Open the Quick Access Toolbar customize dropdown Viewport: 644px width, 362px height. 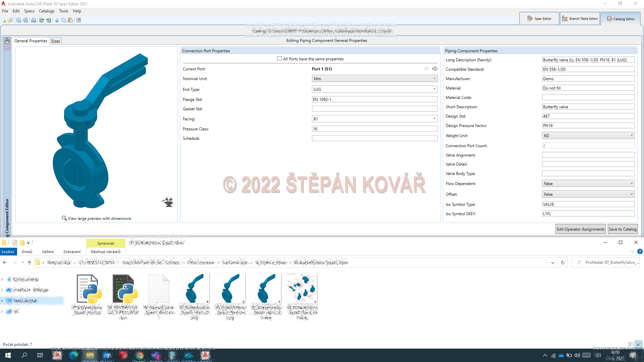[x=28, y=243]
